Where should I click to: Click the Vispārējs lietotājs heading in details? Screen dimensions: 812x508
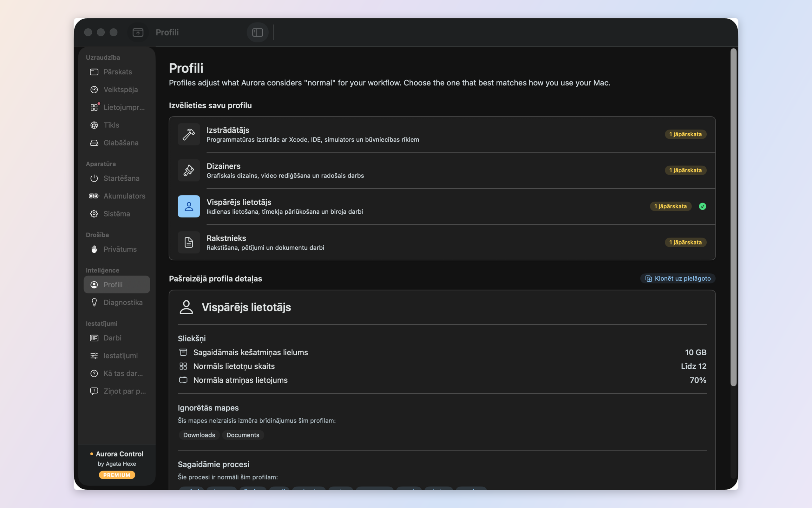pos(246,307)
